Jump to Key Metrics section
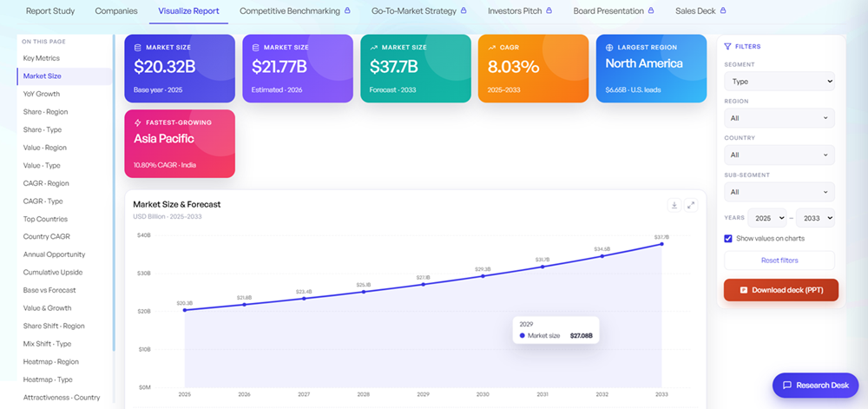 42,58
